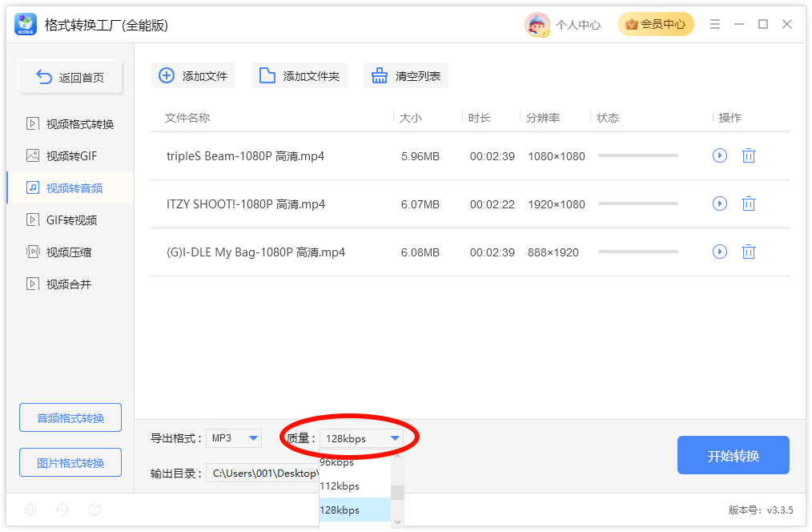Open GIF转视频 in sidebar
Screen dimensions: 812x532
coord(70,220)
